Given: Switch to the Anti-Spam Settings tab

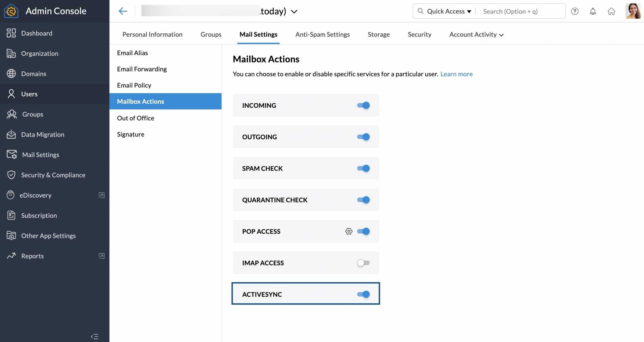Looking at the screenshot, I should (x=323, y=34).
